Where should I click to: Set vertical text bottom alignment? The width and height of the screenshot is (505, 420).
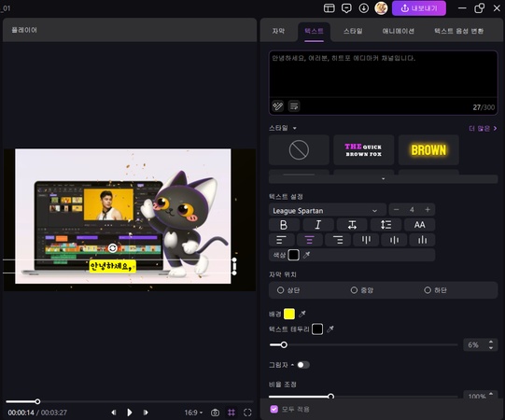(x=422, y=240)
